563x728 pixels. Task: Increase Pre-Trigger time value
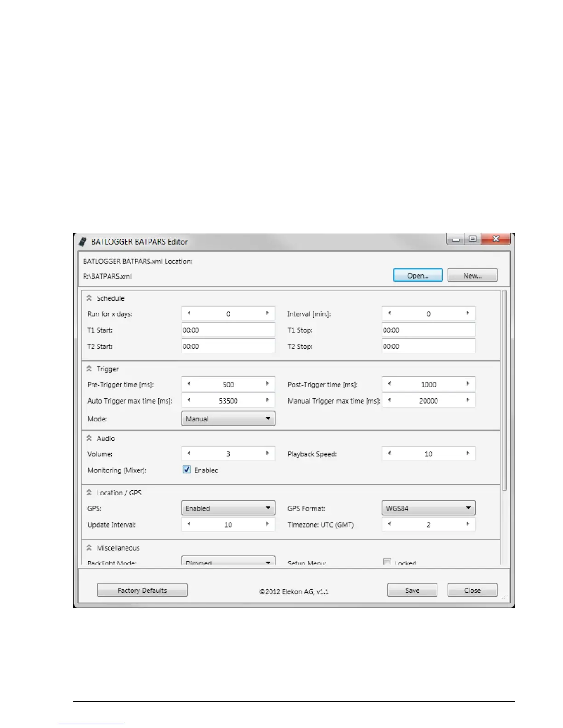click(x=267, y=384)
